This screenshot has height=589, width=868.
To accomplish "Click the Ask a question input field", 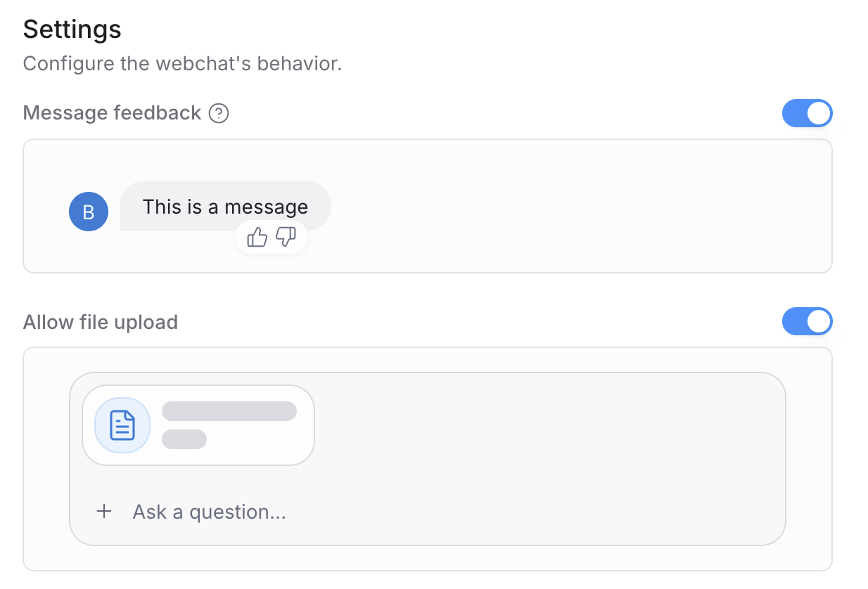I will (208, 511).
